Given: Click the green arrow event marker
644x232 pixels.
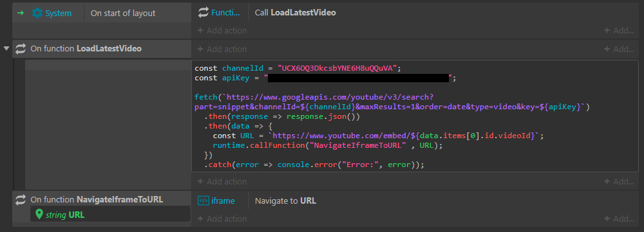Looking at the screenshot, I should tap(21, 13).
